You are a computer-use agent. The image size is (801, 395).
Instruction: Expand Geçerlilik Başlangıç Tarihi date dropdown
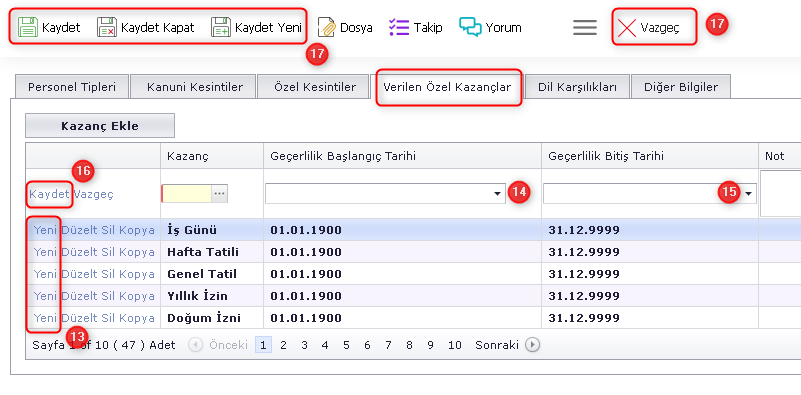pyautogui.click(x=497, y=194)
